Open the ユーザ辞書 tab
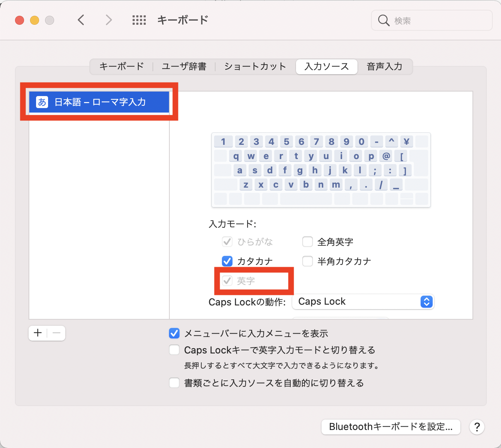The height and width of the screenshot is (448, 501). point(184,66)
